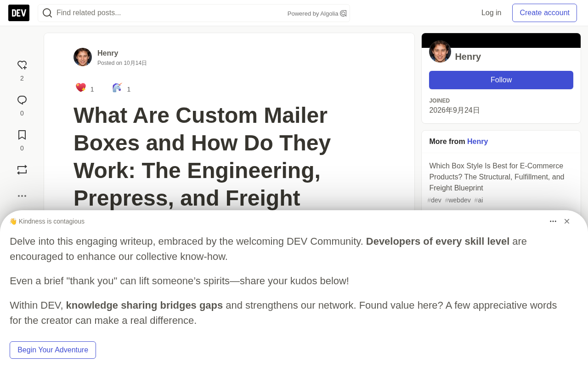Open Henry's avatar in the profile card
Screen dimensions: 588x368
point(440,52)
